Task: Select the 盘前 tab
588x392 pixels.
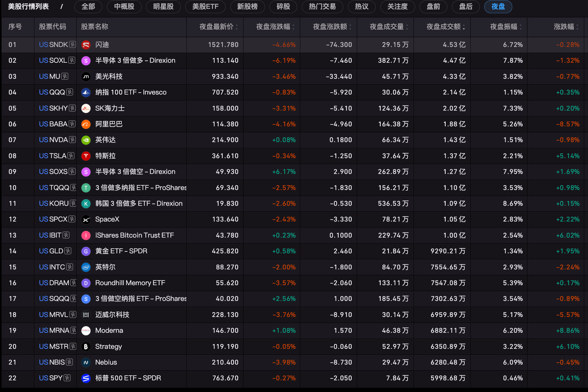Action: [433, 7]
